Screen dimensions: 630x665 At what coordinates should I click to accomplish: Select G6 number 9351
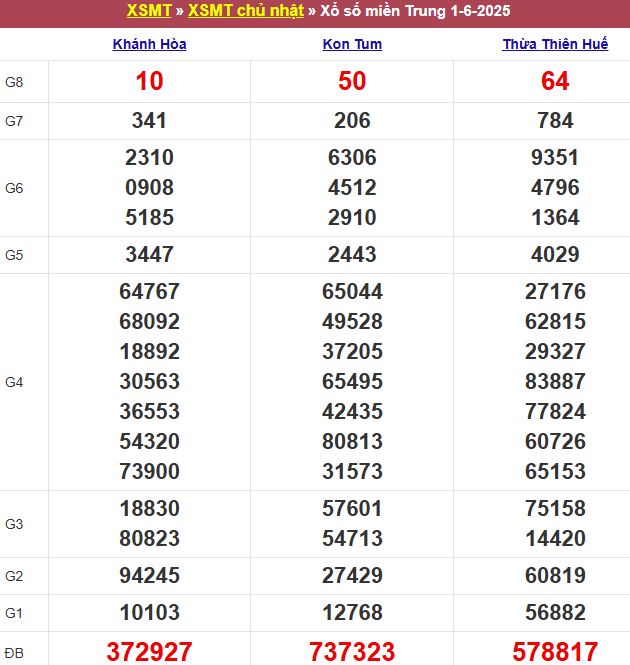[555, 158]
